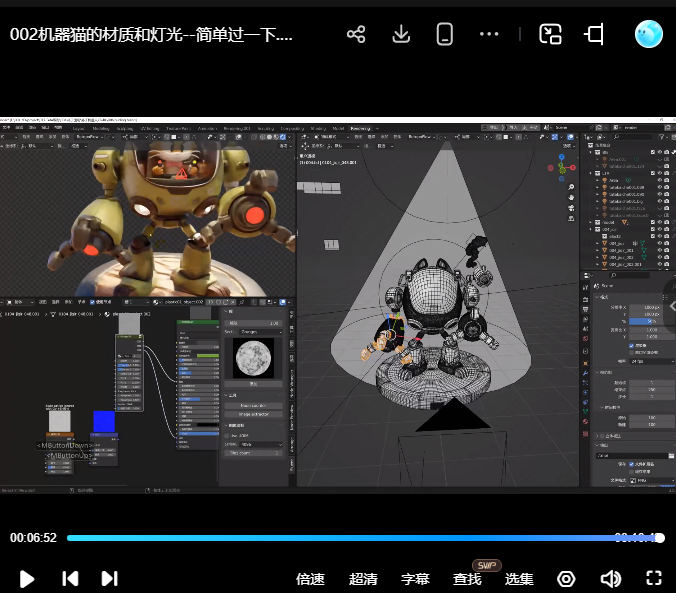Click the share icon in the top bar
Viewport: 676px width, 593px height.
[x=356, y=34]
